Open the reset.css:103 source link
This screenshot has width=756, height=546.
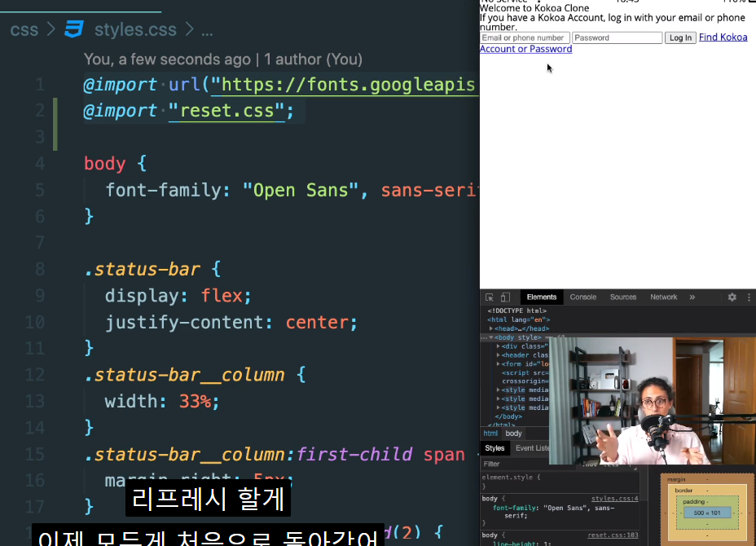[613, 535]
